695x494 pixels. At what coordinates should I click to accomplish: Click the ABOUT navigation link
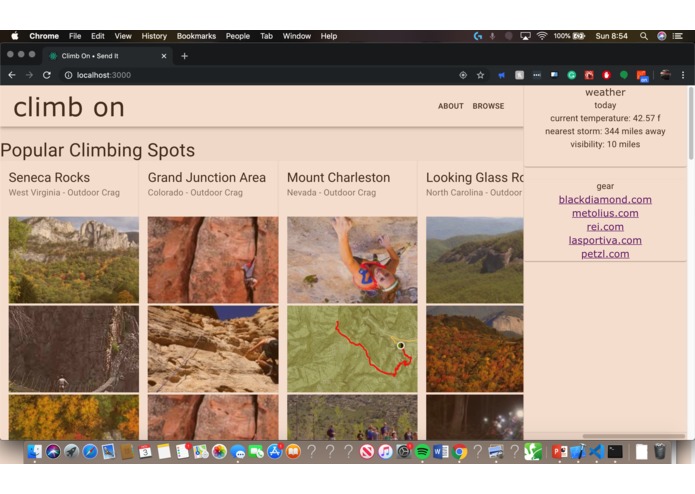click(451, 106)
